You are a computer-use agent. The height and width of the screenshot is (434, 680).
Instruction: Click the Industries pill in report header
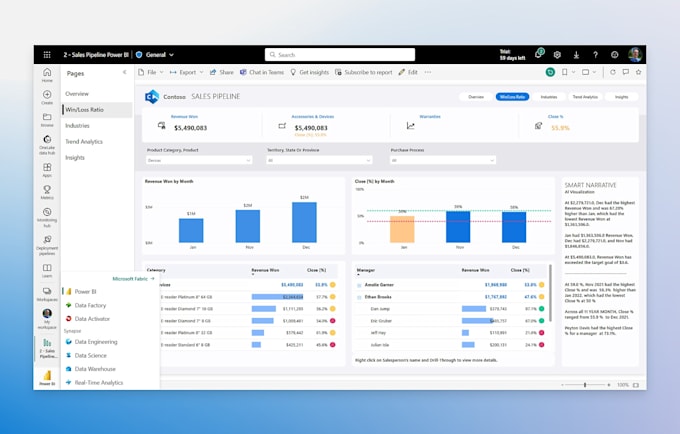click(x=549, y=97)
